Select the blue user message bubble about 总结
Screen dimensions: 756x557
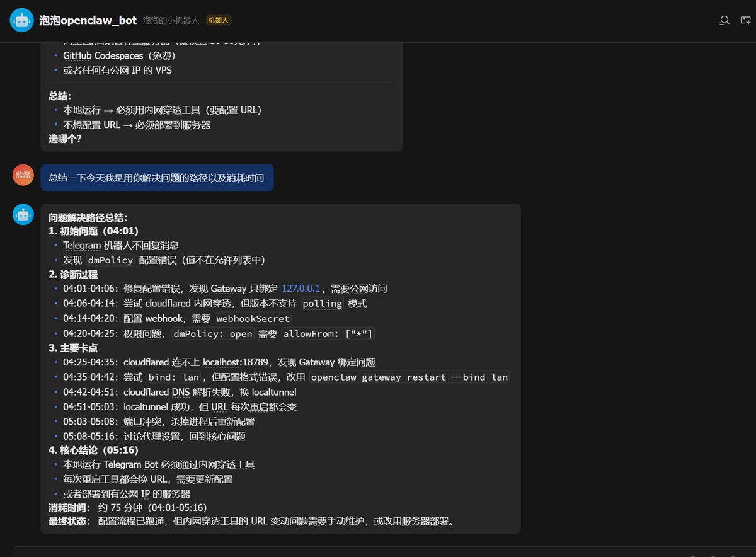point(156,178)
